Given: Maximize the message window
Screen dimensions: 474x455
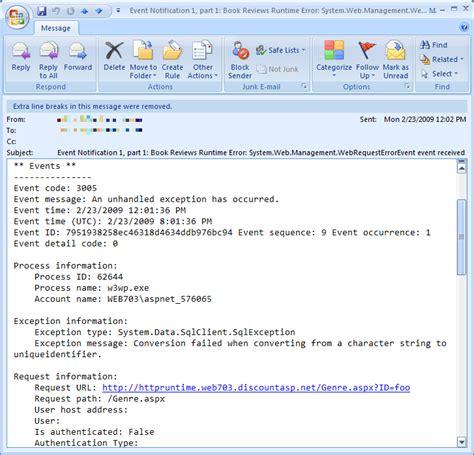Looking at the screenshot, I should (454, 9).
